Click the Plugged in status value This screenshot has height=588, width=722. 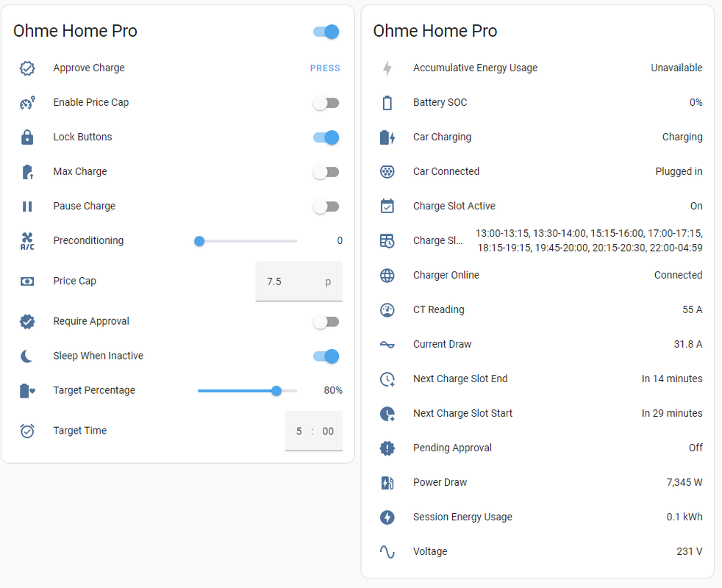pyautogui.click(x=679, y=171)
